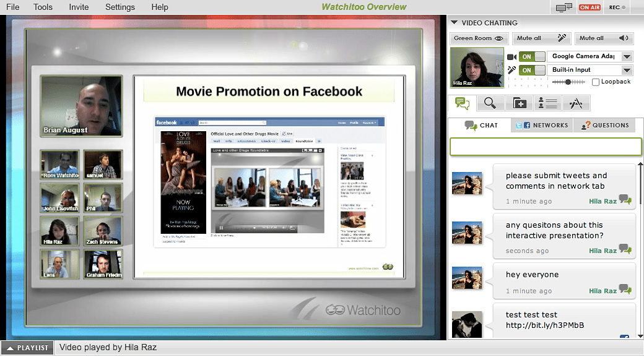This screenshot has height=357, width=644.
Task: Open the participants list panel
Action: click(x=548, y=103)
